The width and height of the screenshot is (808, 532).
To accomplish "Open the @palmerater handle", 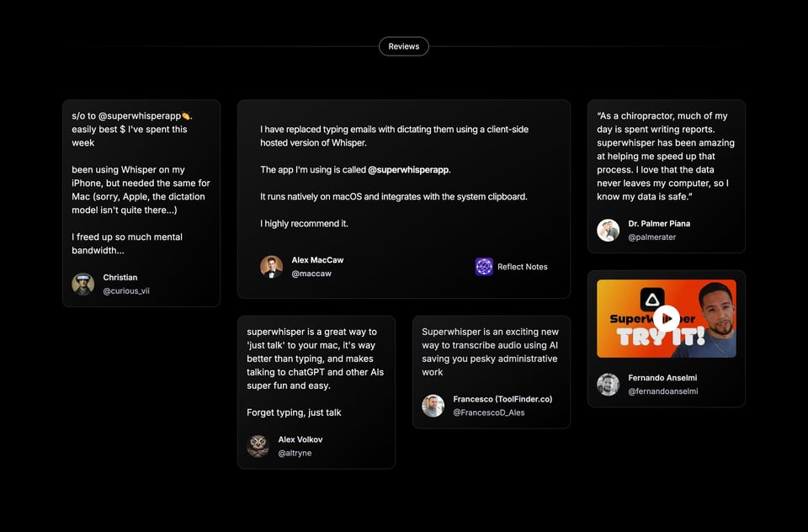I will coord(651,237).
